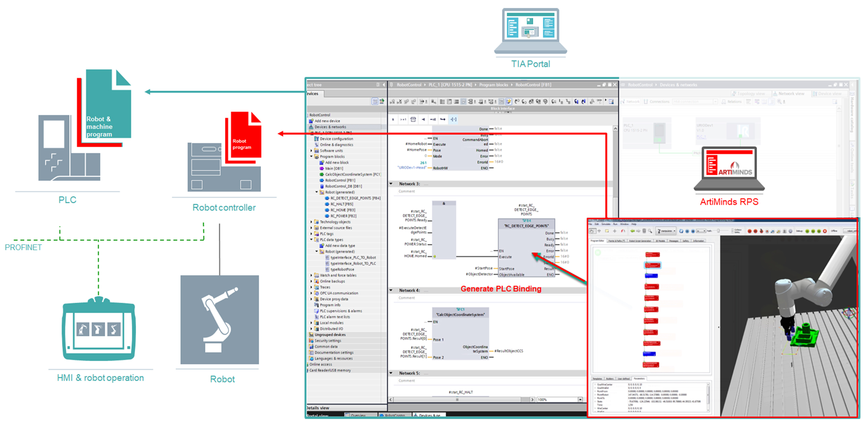This screenshot has height=427, width=868.
Task: Open the Overview tab in bottom bar
Action: click(x=361, y=415)
